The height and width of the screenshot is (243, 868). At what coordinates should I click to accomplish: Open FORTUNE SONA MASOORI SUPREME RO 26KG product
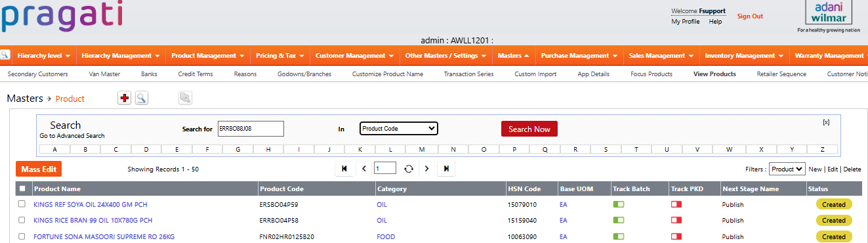[104, 236]
